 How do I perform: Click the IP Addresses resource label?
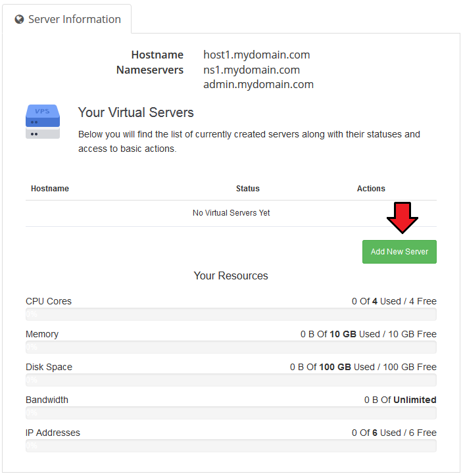point(53,433)
